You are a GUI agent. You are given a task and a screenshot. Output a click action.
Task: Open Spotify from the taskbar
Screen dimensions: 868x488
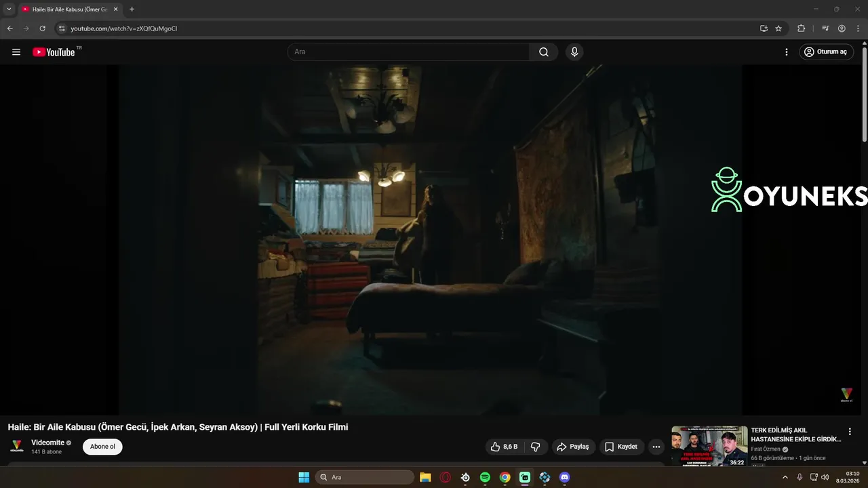[485, 477]
